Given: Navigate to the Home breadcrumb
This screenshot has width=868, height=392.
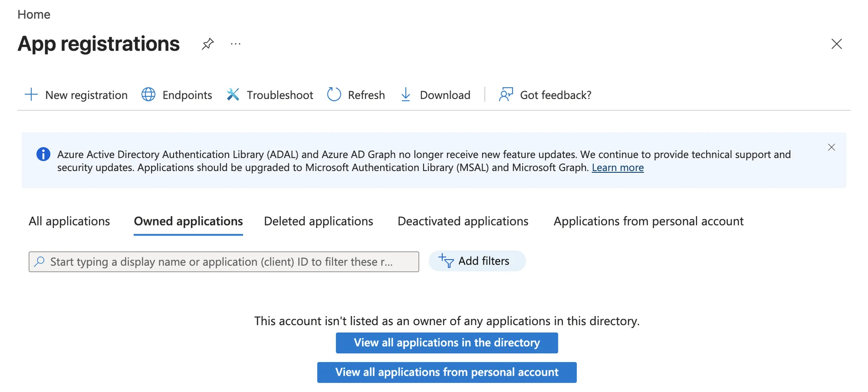Looking at the screenshot, I should pos(34,14).
